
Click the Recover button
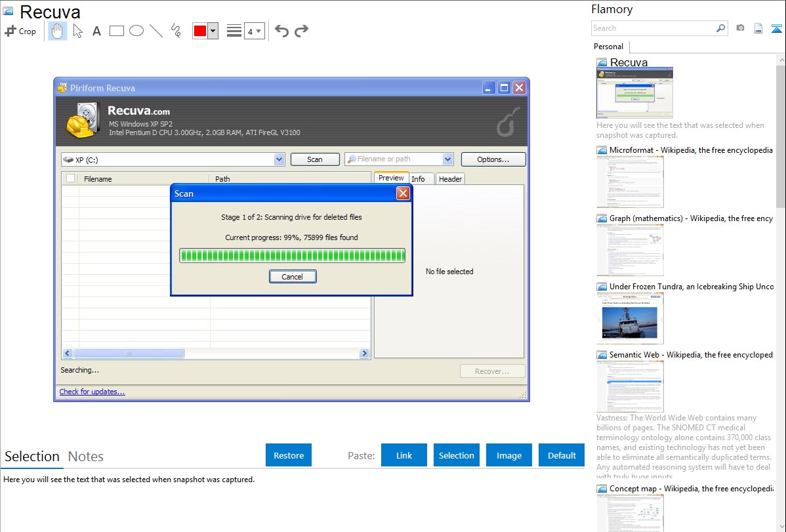tap(492, 371)
